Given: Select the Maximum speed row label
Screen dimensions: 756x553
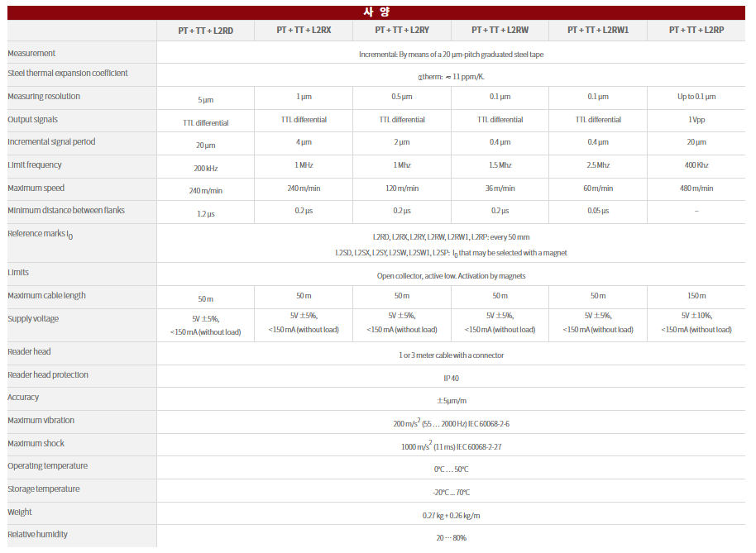Looking at the screenshot, I should [36, 188].
